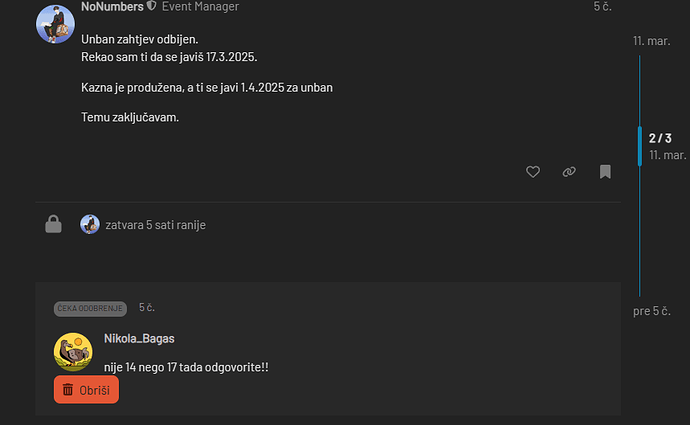Like the NoNumbers post with heart icon

pos(532,172)
